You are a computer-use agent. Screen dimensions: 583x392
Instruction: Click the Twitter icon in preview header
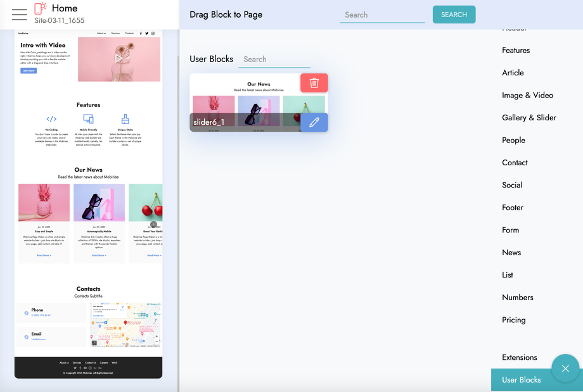(x=147, y=34)
